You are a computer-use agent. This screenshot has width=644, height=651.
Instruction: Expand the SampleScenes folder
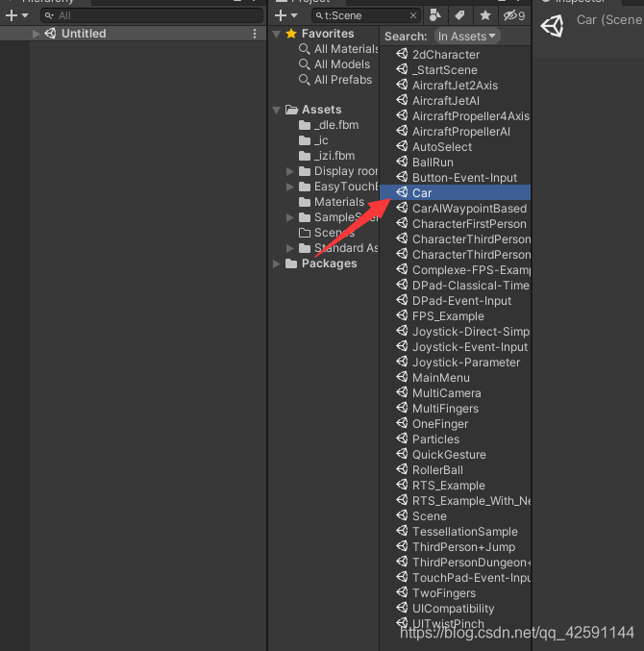coord(290,217)
